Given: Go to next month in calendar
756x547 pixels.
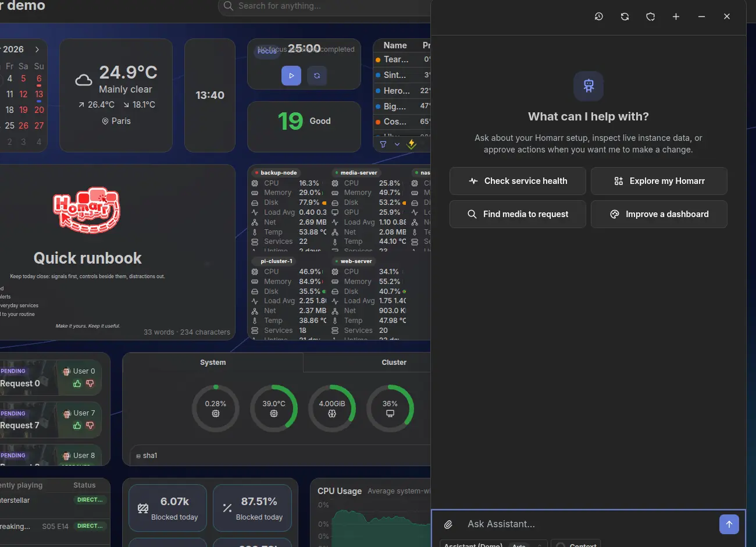Looking at the screenshot, I should (37, 49).
